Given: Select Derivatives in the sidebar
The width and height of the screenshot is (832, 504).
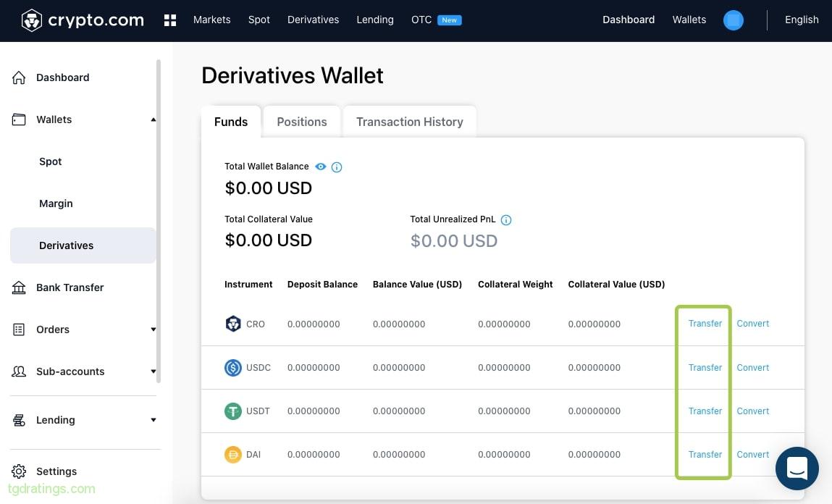Looking at the screenshot, I should point(83,245).
